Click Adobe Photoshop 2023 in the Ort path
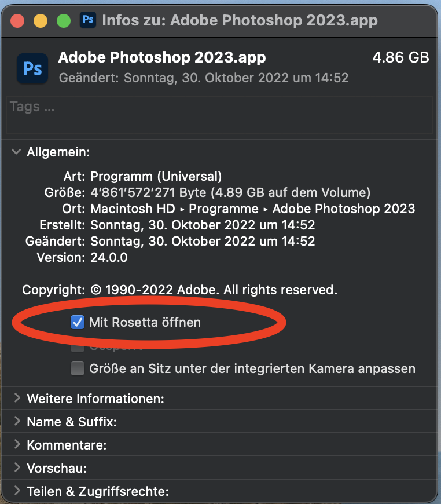 343,209
